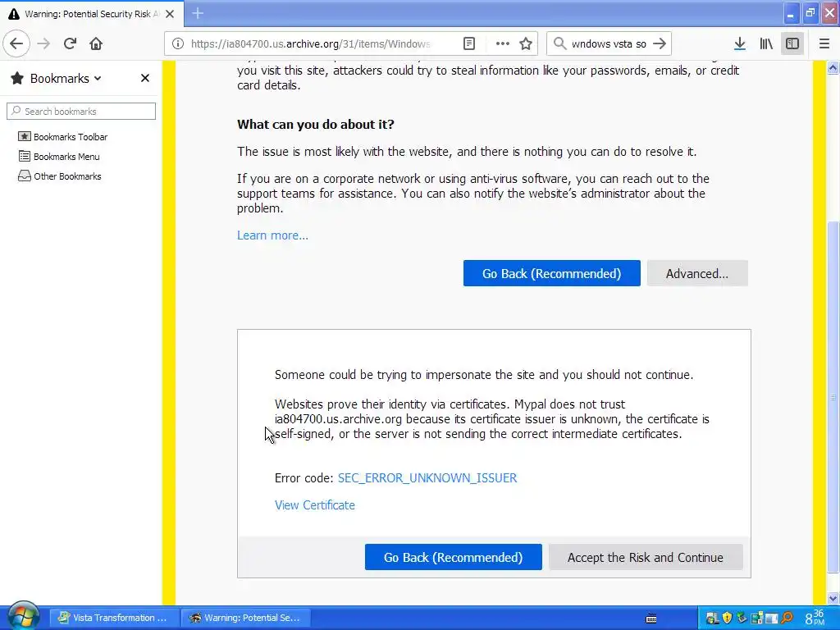The height and width of the screenshot is (630, 840).
Task: Submit search with the arrow button
Action: pos(660,43)
